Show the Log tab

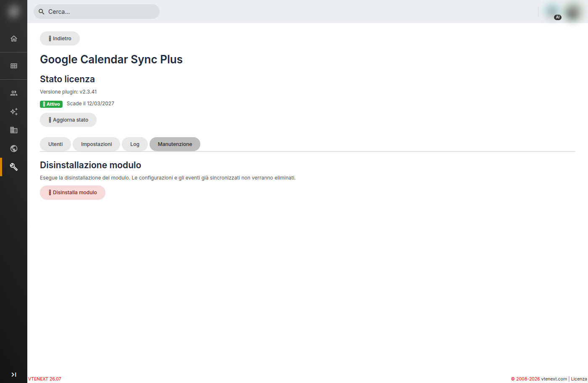[135, 144]
